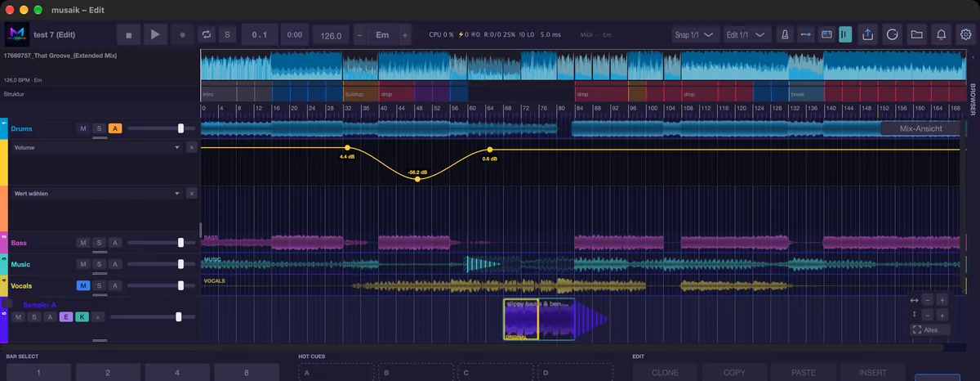Click the keyboard icon in toolbar
This screenshot has height=381, width=980.
(x=826, y=35)
